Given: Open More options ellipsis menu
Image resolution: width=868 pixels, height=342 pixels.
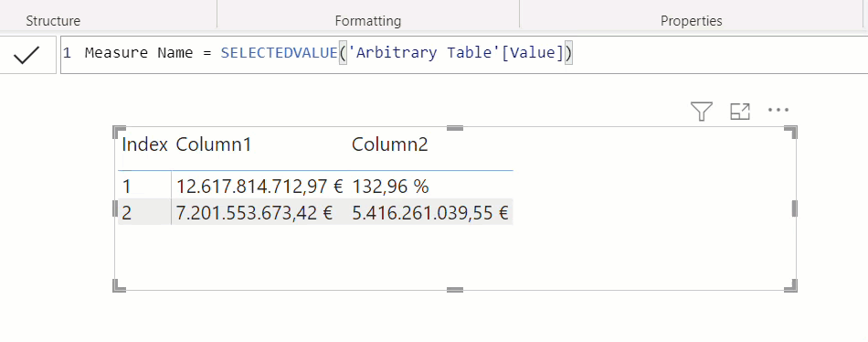Looking at the screenshot, I should pos(778,110).
